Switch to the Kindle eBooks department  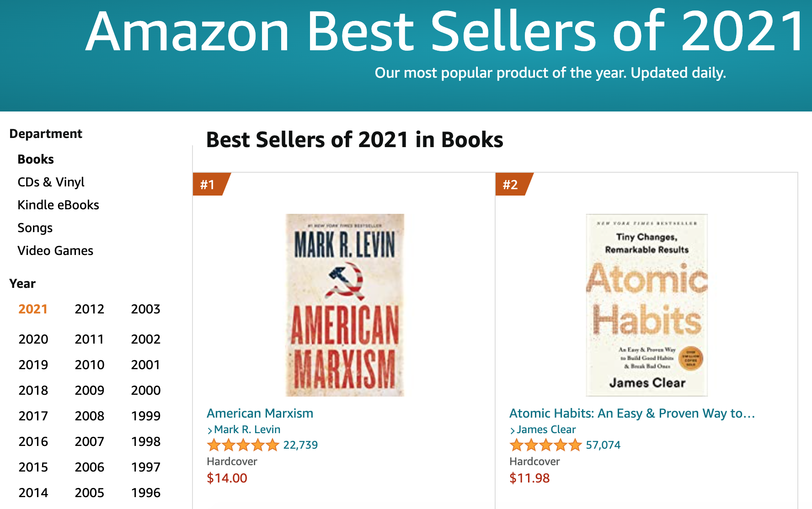point(58,205)
